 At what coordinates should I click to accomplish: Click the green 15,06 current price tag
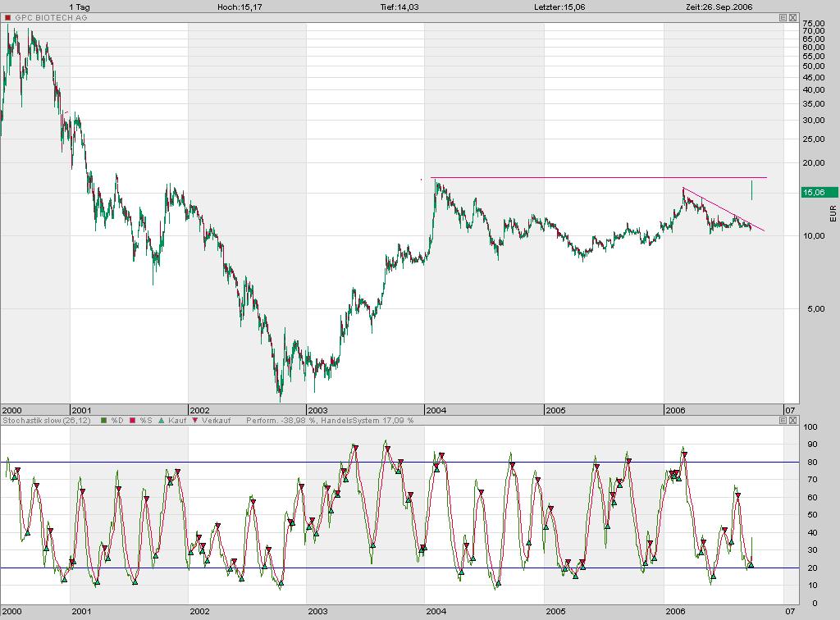[x=819, y=192]
